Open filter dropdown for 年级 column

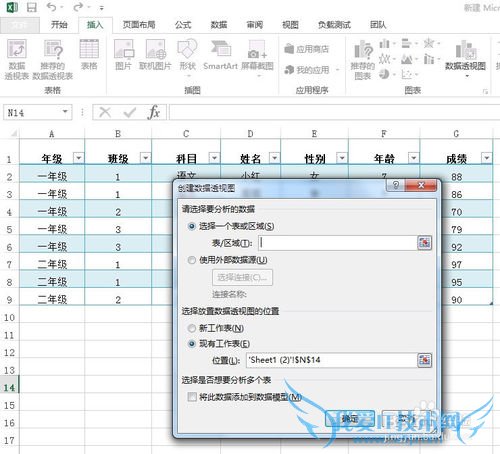click(x=79, y=158)
